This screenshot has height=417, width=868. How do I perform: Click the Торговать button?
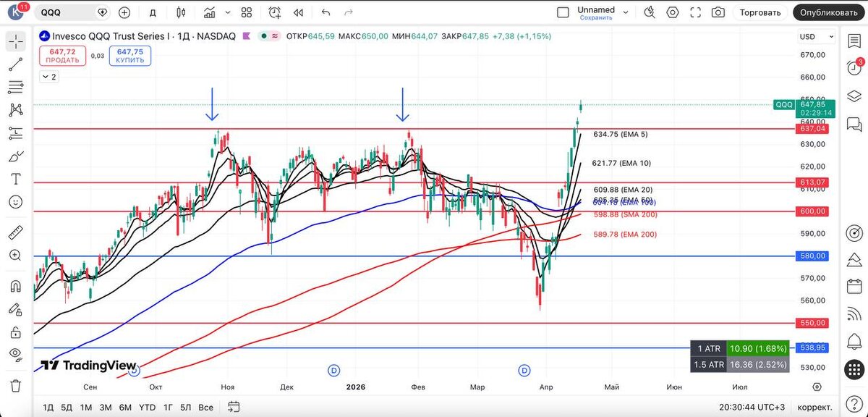click(x=760, y=12)
